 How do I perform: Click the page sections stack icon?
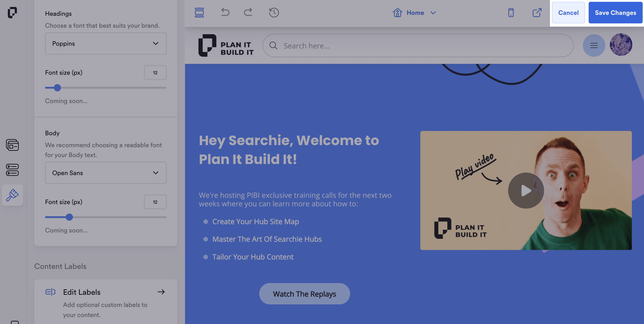coord(199,13)
